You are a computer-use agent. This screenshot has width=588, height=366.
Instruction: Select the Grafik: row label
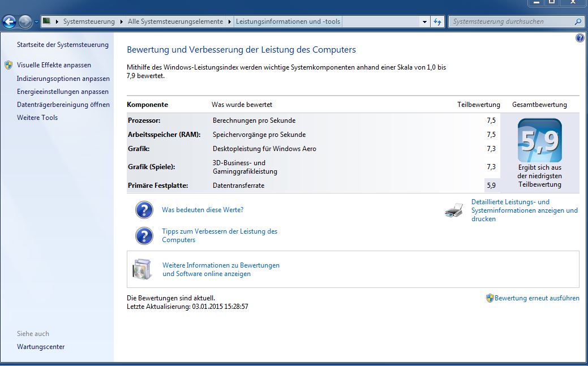[x=139, y=149]
